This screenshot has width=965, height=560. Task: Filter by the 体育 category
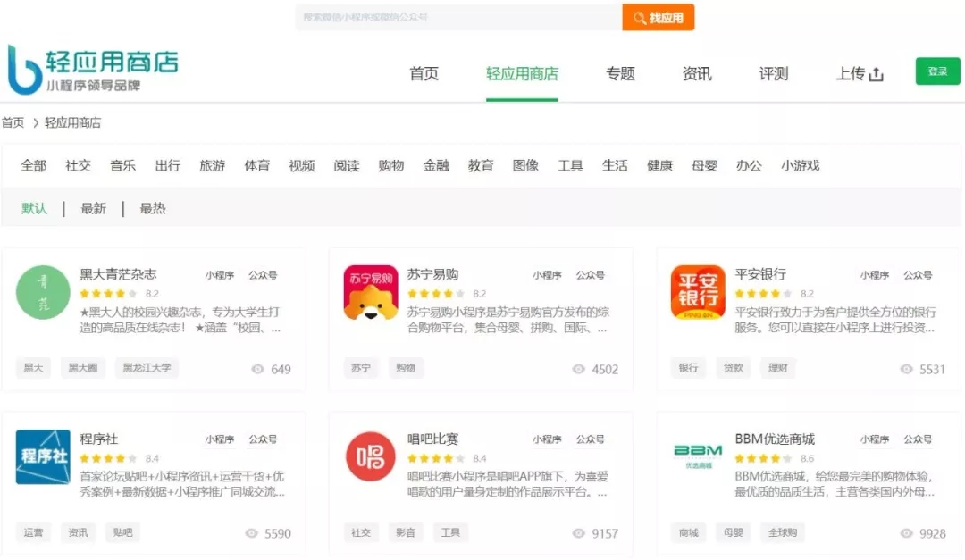tap(257, 165)
